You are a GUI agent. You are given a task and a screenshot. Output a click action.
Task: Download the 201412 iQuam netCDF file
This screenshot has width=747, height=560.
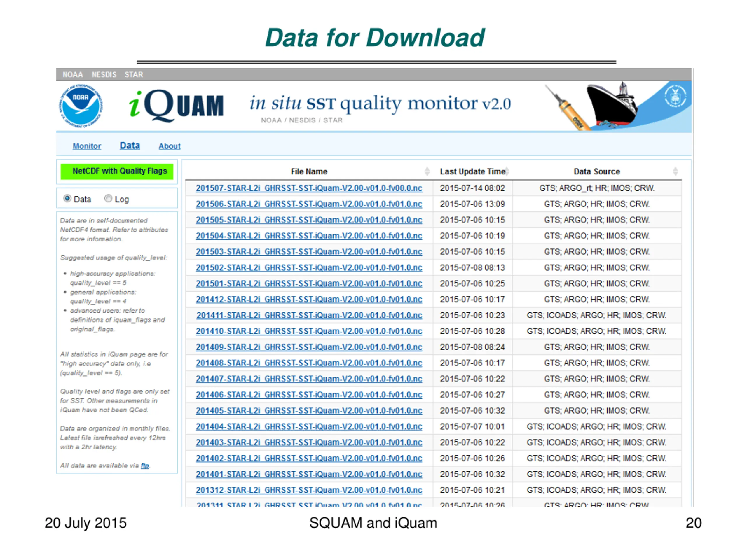[309, 299]
